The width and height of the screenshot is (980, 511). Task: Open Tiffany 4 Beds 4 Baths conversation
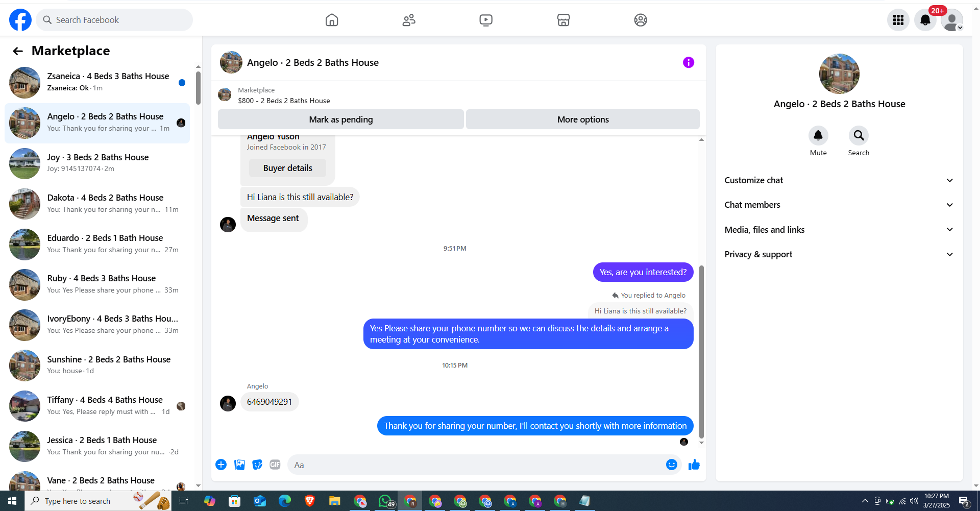click(97, 406)
